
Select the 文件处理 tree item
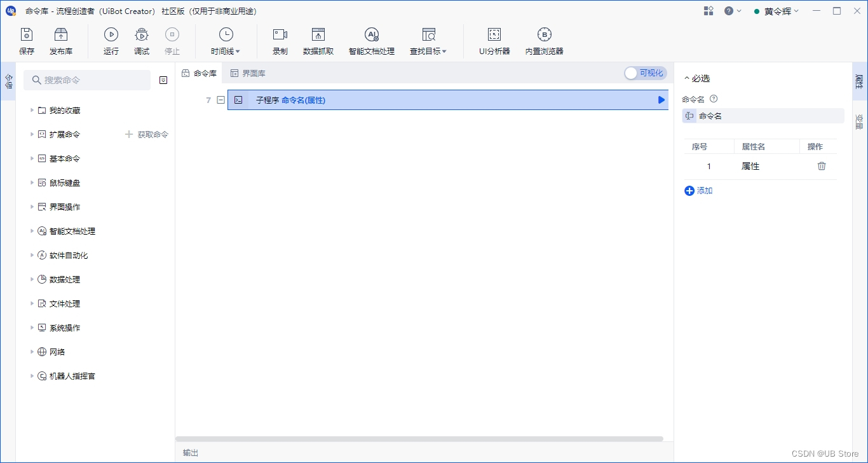(65, 304)
